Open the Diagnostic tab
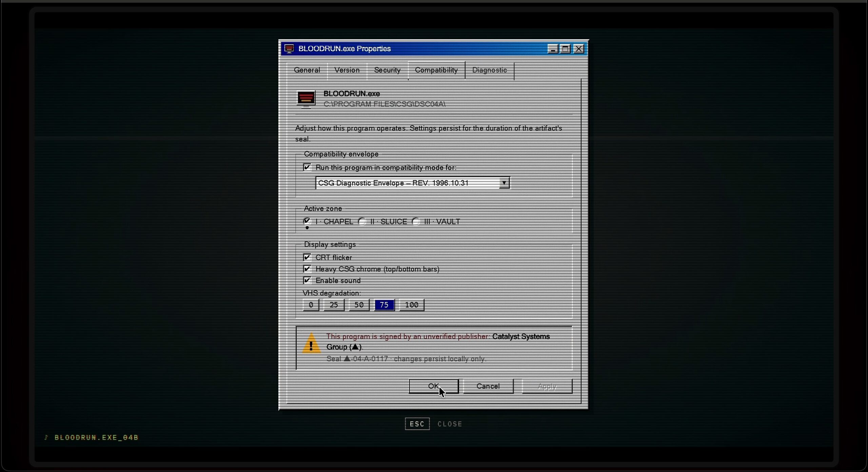This screenshot has width=868, height=472. [x=490, y=70]
